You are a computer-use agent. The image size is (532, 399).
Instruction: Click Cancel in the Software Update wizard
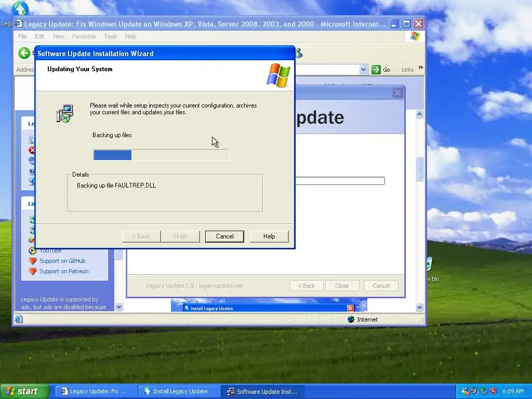(x=224, y=236)
